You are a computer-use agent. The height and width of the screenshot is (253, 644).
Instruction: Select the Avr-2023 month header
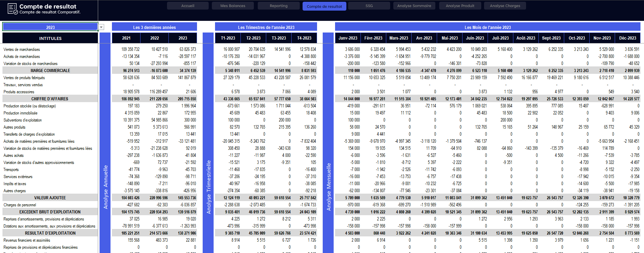point(424,38)
